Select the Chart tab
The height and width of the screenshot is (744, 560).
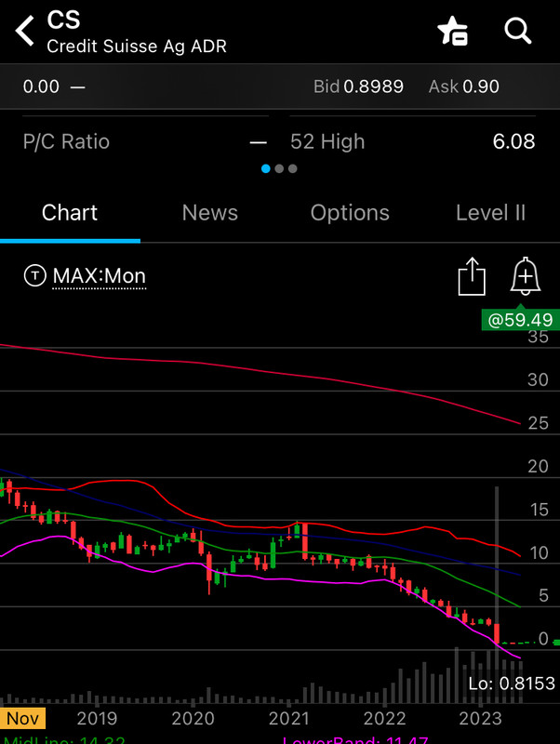click(70, 213)
